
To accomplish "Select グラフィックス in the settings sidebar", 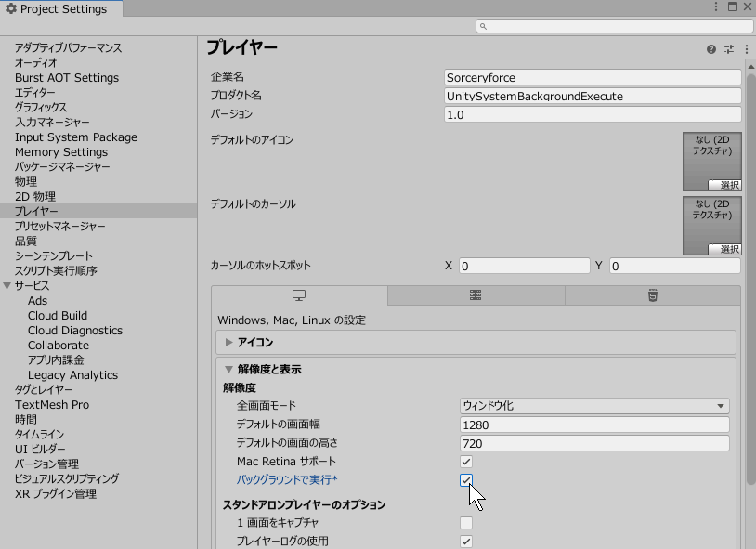I will 41,108.
